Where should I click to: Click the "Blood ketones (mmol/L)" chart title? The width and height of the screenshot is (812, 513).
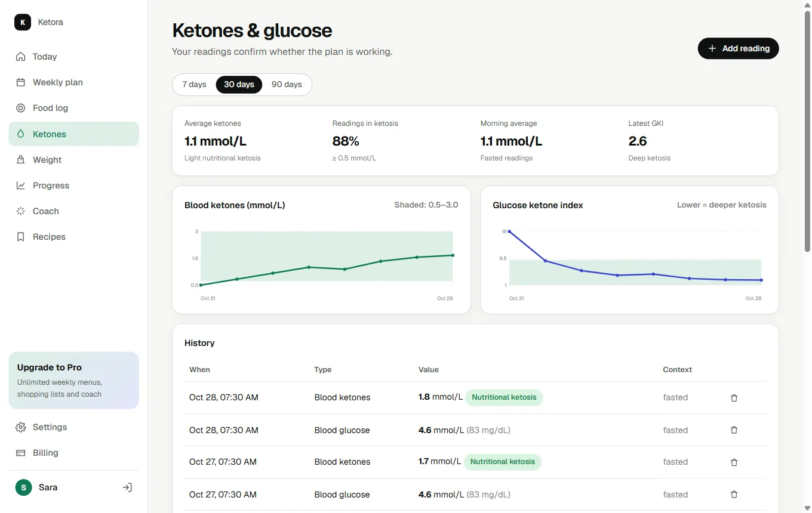[235, 205]
